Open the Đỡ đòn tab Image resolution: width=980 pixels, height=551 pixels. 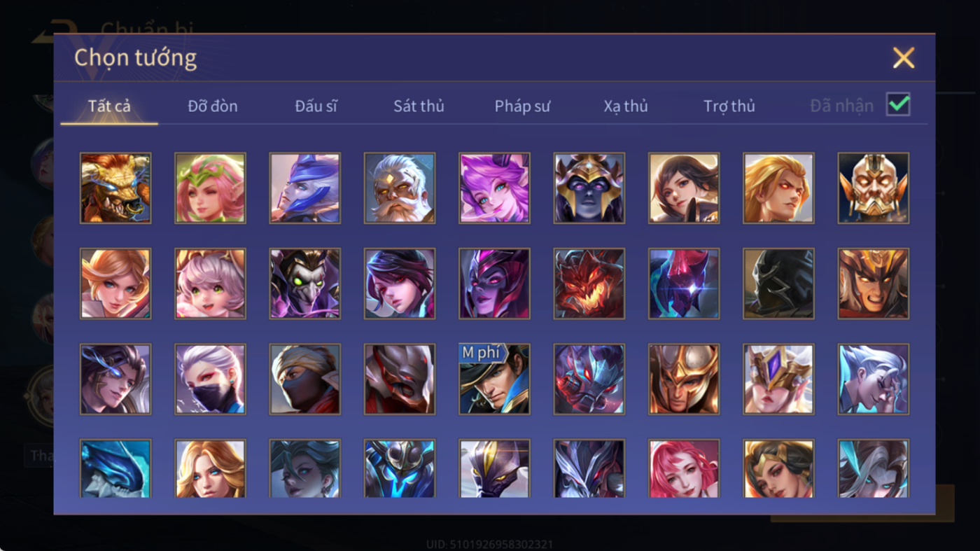pyautogui.click(x=213, y=106)
